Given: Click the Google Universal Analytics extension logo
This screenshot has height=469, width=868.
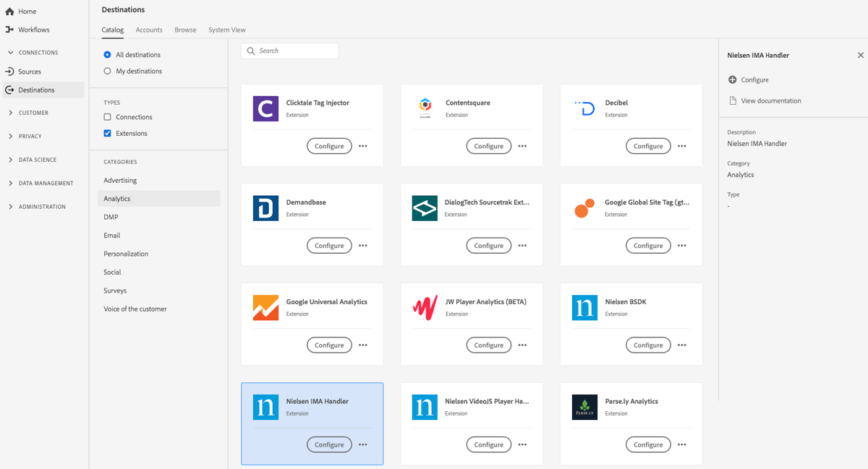Looking at the screenshot, I should tap(265, 307).
